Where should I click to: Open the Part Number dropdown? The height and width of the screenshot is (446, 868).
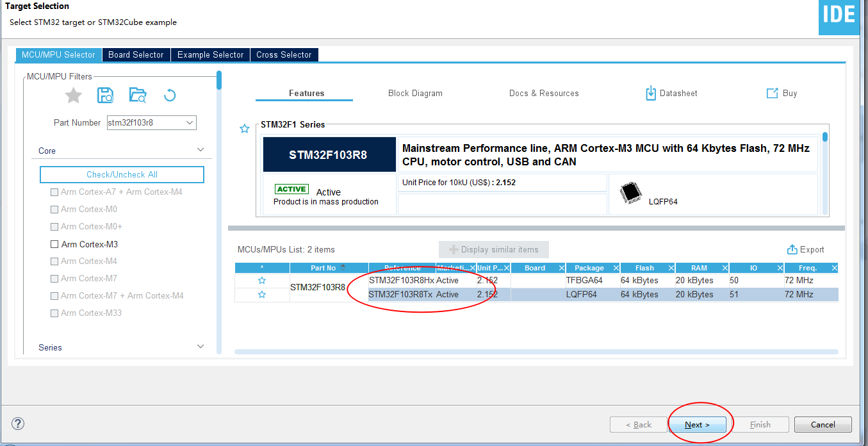tap(189, 122)
